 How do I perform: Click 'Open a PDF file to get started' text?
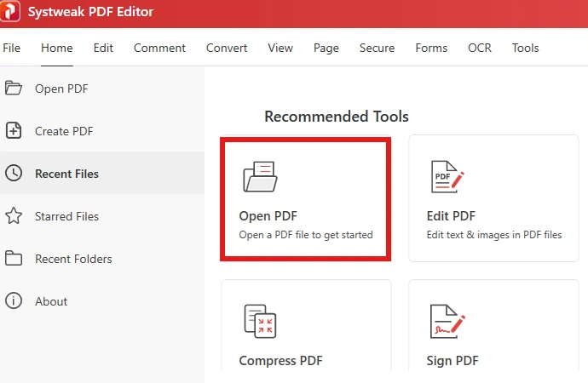306,235
